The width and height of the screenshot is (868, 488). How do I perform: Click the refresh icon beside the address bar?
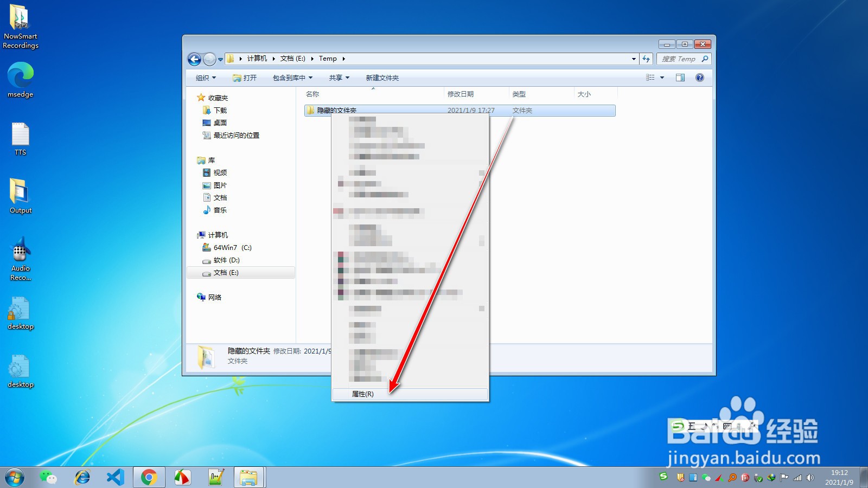(646, 59)
